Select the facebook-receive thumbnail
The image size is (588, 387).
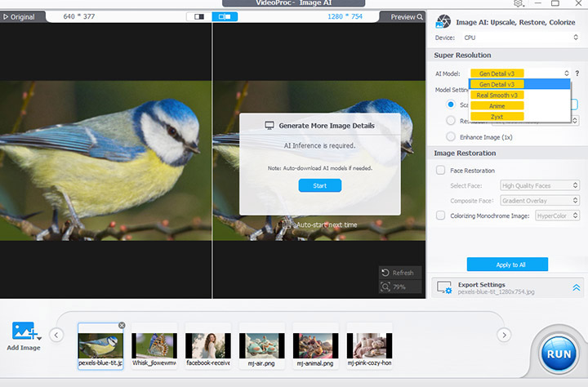[208, 345]
